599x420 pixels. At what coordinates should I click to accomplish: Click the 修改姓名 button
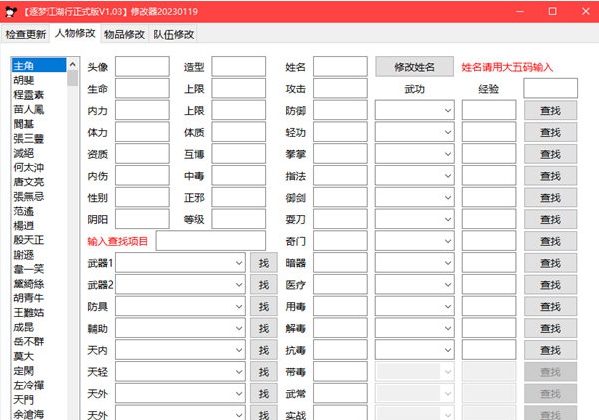[x=414, y=67]
